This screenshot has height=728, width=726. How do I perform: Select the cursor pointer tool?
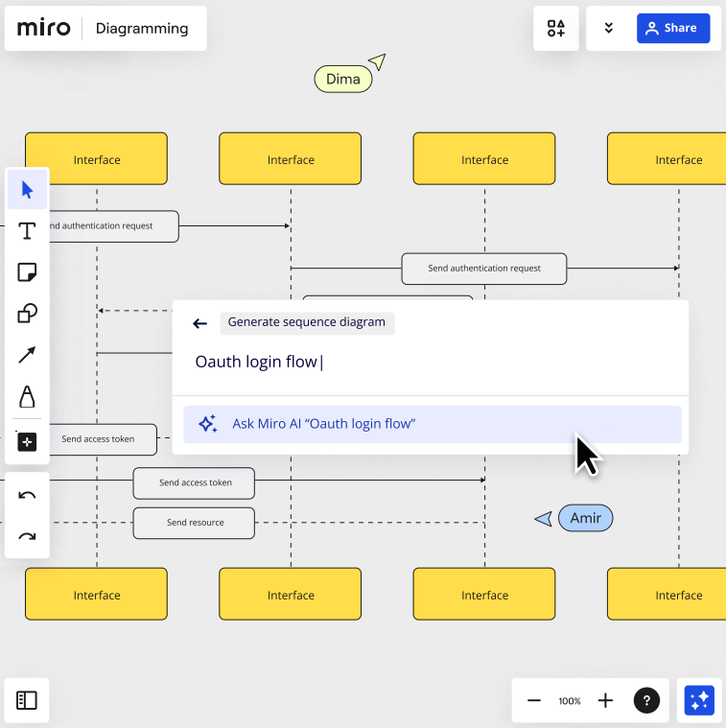click(x=27, y=189)
